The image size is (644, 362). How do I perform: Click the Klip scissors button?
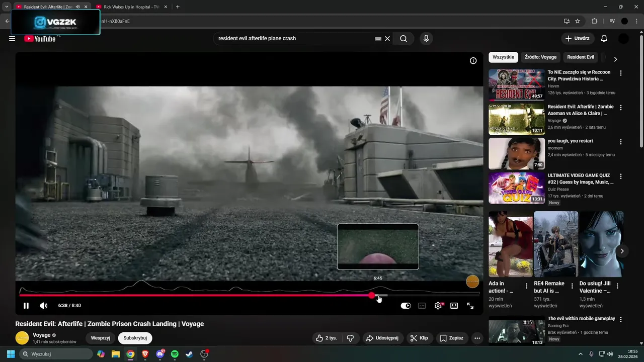(x=419, y=338)
